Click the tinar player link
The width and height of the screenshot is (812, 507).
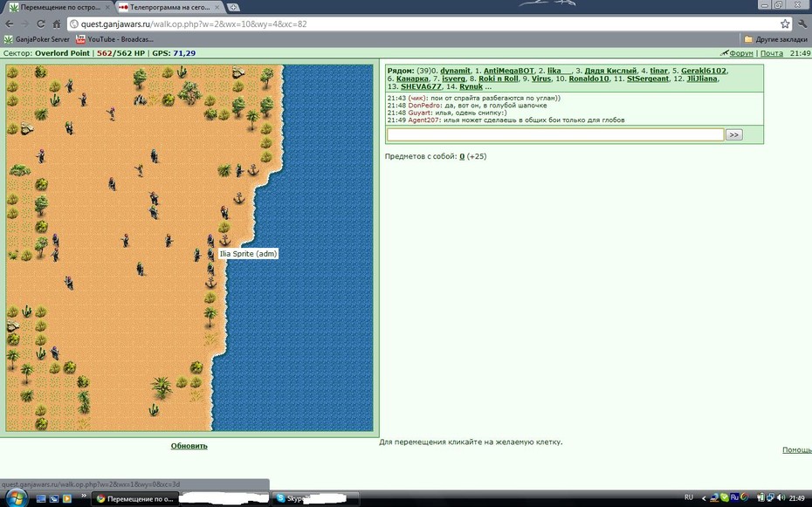[658, 71]
